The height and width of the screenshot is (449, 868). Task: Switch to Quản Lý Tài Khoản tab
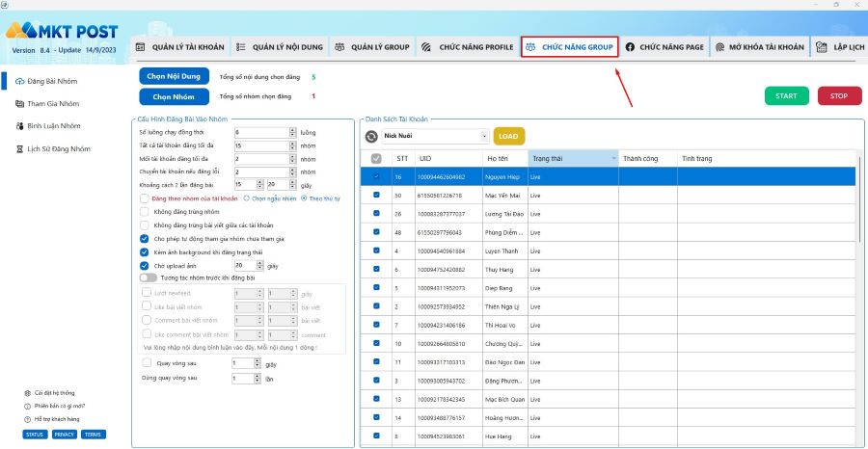[180, 47]
